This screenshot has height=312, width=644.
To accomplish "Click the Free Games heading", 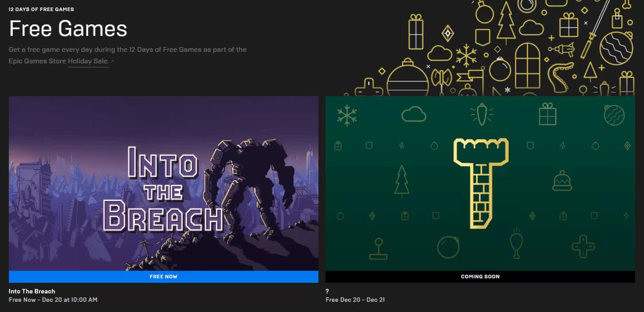I will tap(68, 29).
